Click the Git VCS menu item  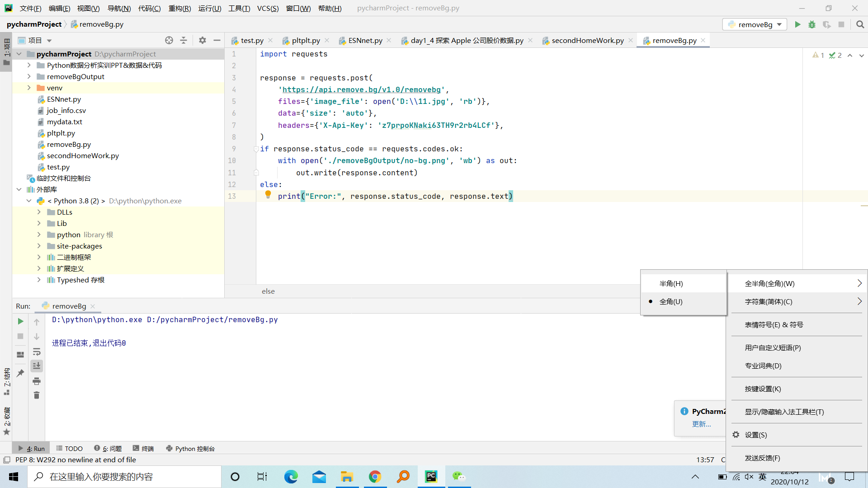click(x=268, y=8)
